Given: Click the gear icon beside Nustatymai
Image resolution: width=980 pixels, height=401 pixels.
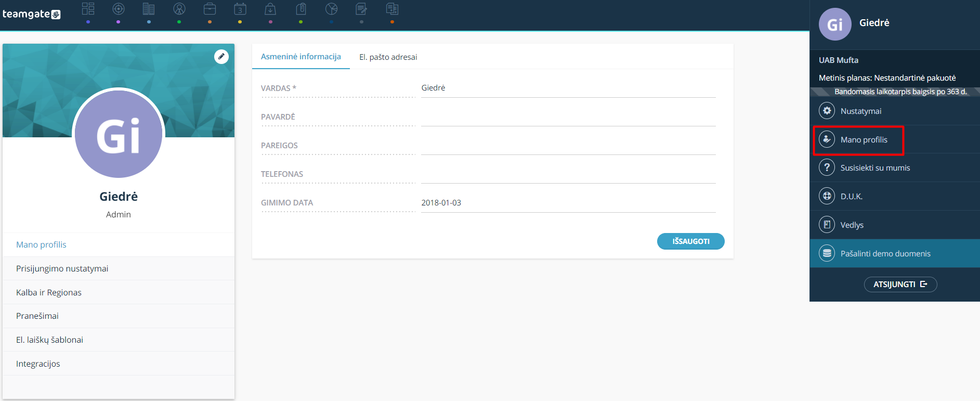Looking at the screenshot, I should coord(827,111).
